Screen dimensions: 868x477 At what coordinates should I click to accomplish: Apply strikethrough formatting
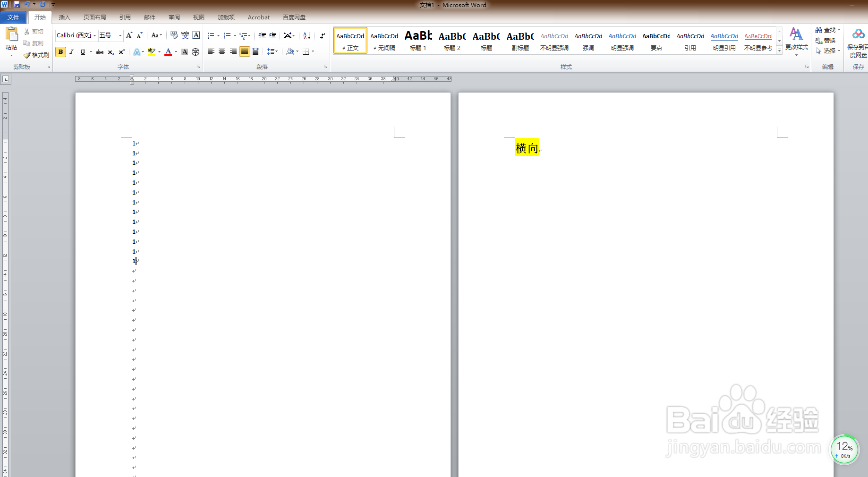(100, 52)
